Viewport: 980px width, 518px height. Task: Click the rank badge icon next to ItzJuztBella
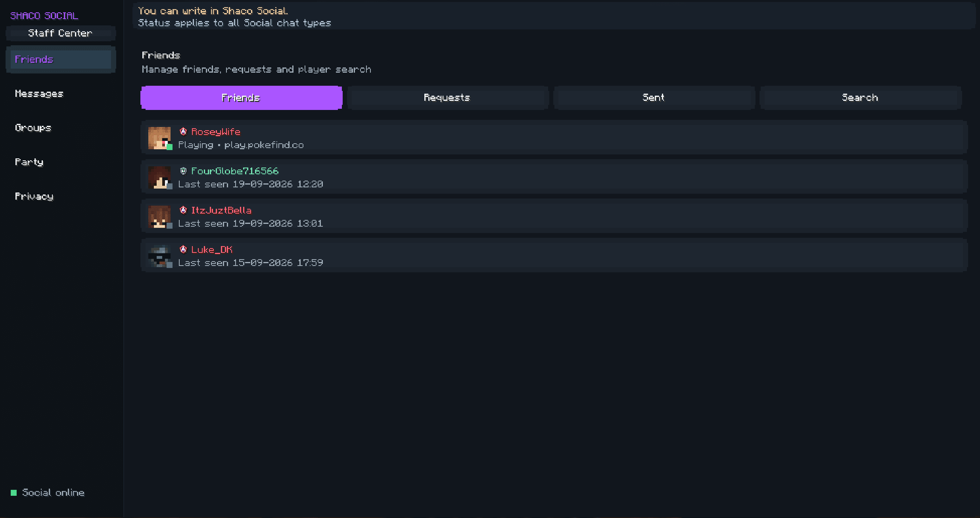click(183, 210)
